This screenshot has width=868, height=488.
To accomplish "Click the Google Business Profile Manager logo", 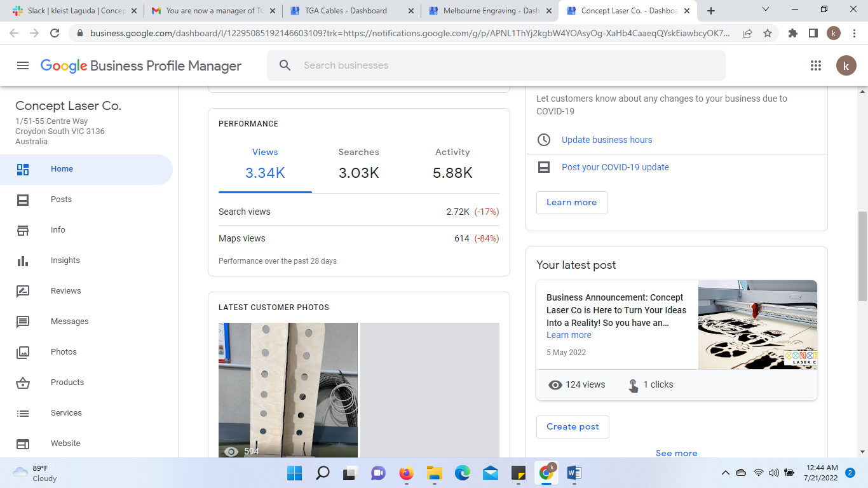I will coord(141,65).
